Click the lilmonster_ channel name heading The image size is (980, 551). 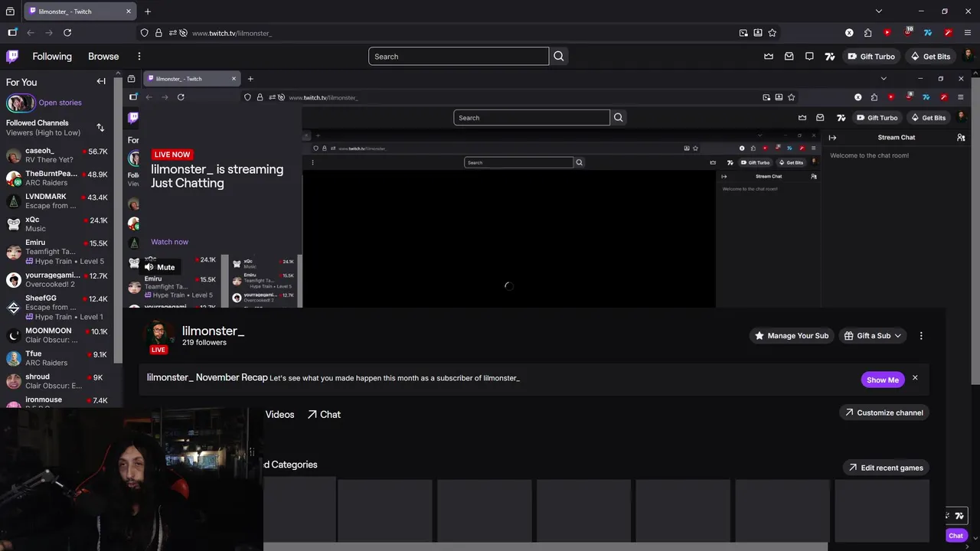pyautogui.click(x=213, y=331)
